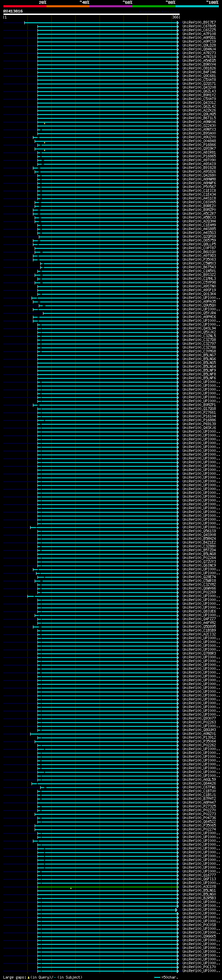The width and height of the screenshot is (222, 980).
Task: Select the UniRef100_Q93077 entry
Action: click(199, 719)
